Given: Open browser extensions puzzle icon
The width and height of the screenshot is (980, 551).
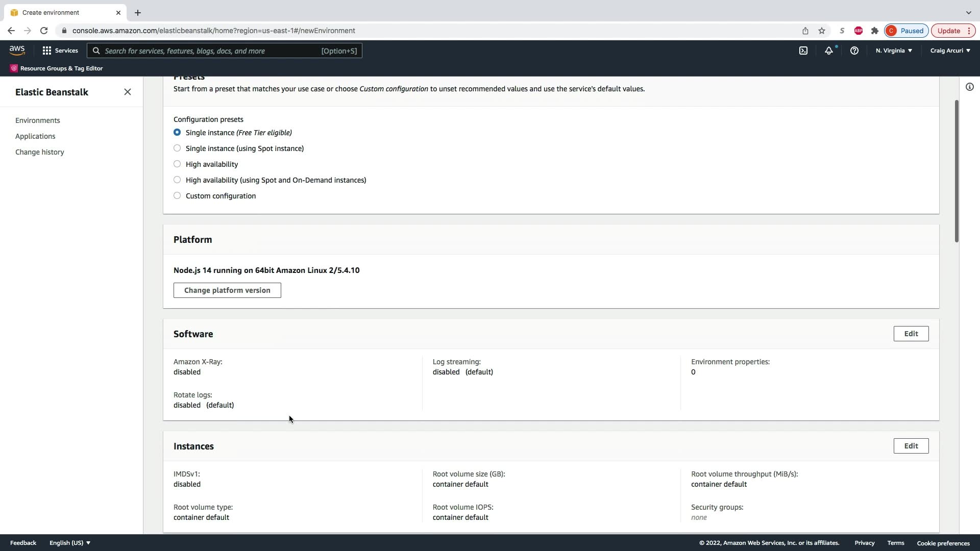Looking at the screenshot, I should click(x=875, y=31).
